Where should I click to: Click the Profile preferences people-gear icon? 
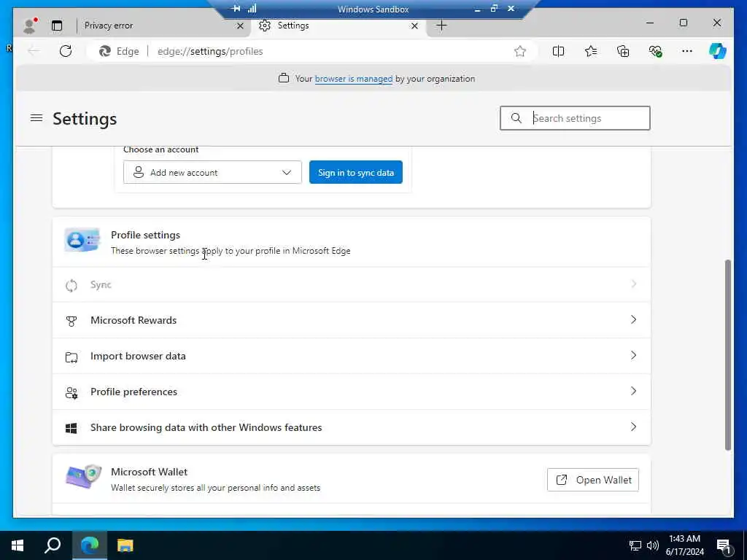[x=71, y=393]
